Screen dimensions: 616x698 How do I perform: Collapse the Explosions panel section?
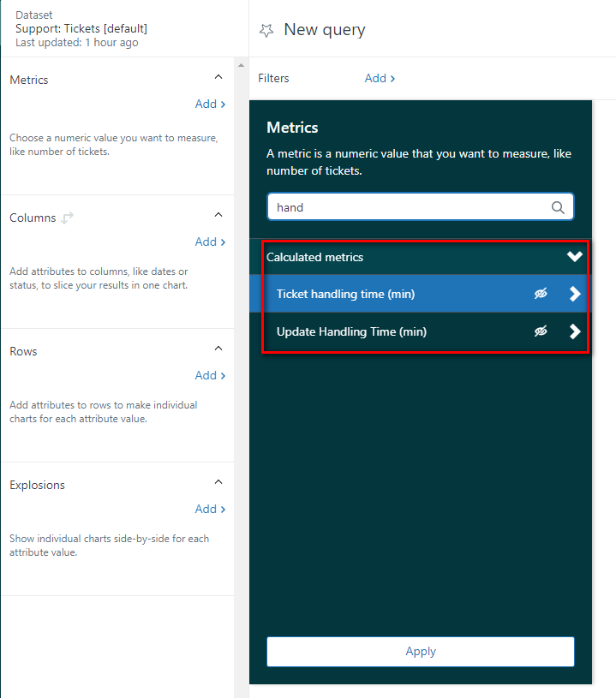pyautogui.click(x=218, y=482)
